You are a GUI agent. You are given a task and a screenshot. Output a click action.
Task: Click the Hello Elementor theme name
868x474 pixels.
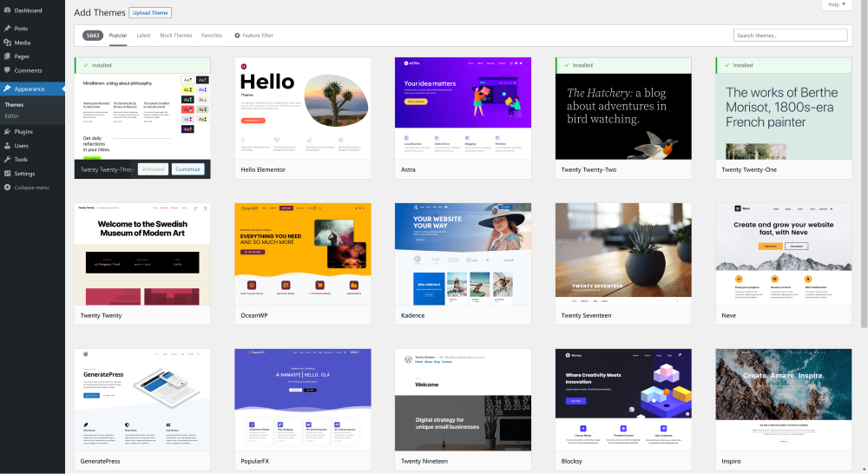point(263,169)
